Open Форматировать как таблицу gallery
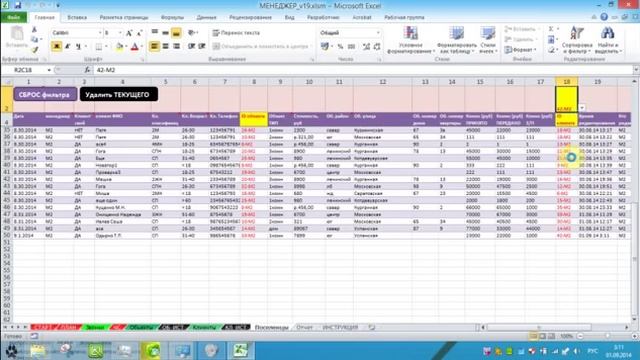Image resolution: width=640 pixels, height=360 pixels. point(457,40)
